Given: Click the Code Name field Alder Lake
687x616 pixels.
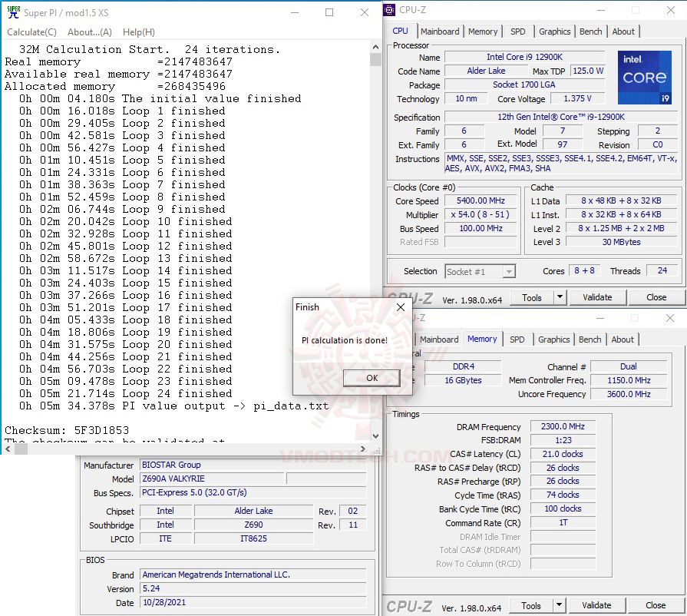Looking at the screenshot, I should tap(486, 71).
